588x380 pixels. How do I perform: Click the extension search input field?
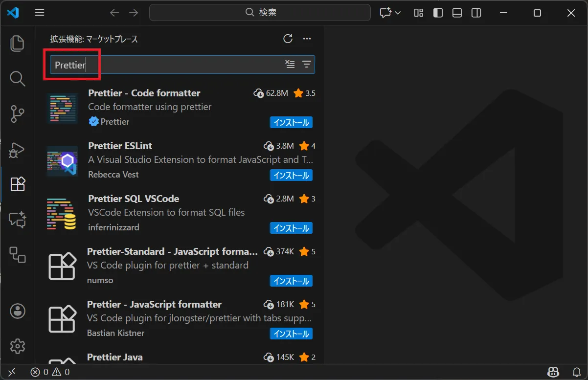click(x=166, y=65)
